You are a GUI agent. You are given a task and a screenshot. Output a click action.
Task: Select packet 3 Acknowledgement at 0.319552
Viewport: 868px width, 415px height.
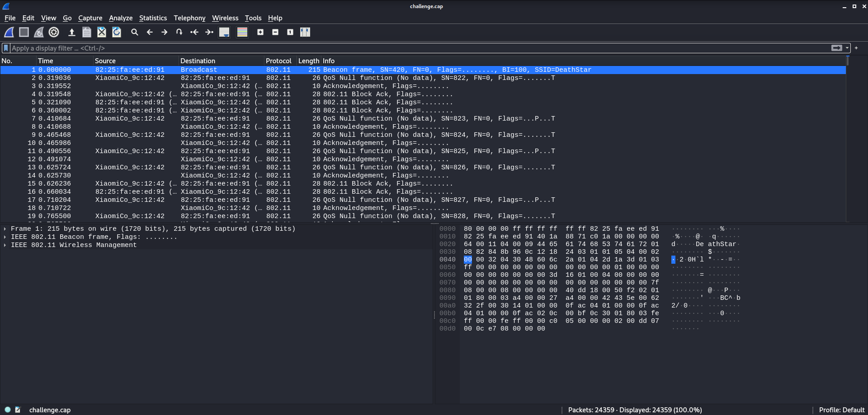pyautogui.click(x=423, y=86)
